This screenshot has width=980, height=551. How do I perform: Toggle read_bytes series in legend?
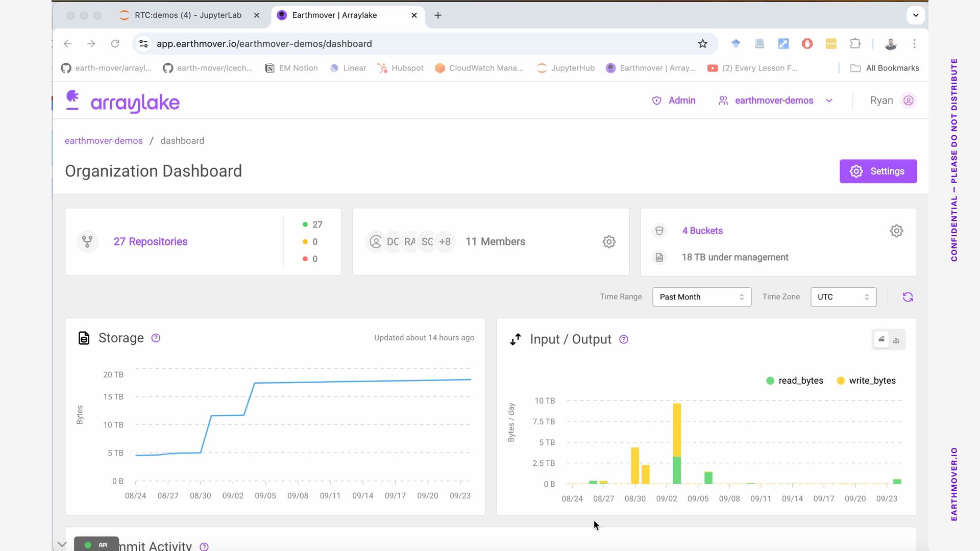click(x=795, y=381)
